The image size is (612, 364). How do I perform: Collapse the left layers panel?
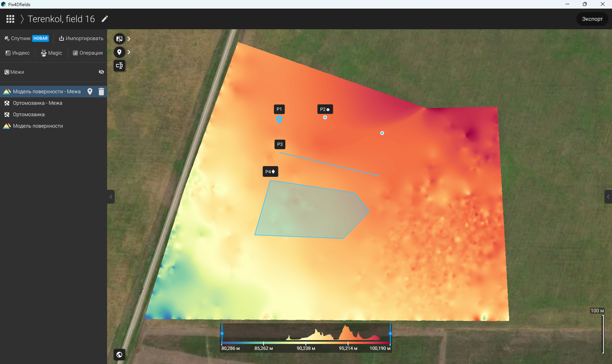[111, 197]
